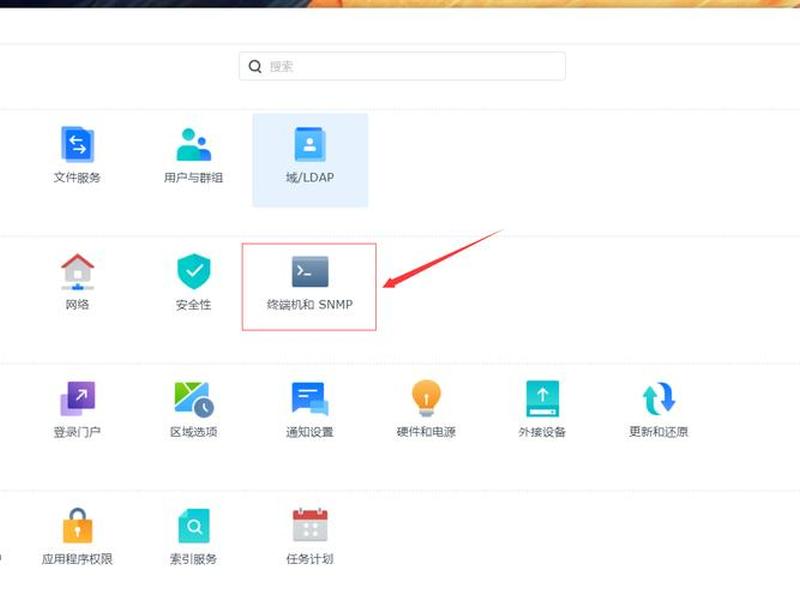Screen dimensions: 800x600
Task: Open the 外接设备 external devices icon
Action: click(x=542, y=398)
